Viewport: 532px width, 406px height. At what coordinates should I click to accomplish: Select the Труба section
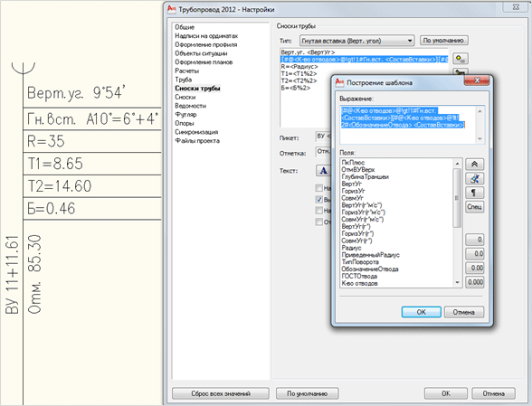[x=183, y=80]
